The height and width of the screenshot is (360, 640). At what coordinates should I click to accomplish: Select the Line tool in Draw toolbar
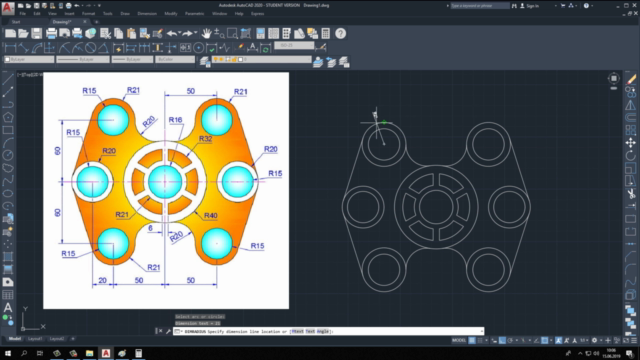[x=8, y=79]
